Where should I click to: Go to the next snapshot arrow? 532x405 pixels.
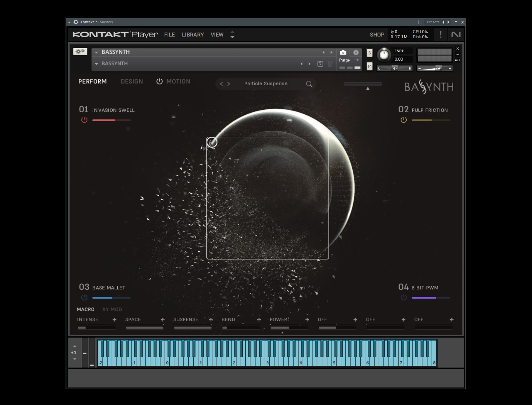(309, 64)
